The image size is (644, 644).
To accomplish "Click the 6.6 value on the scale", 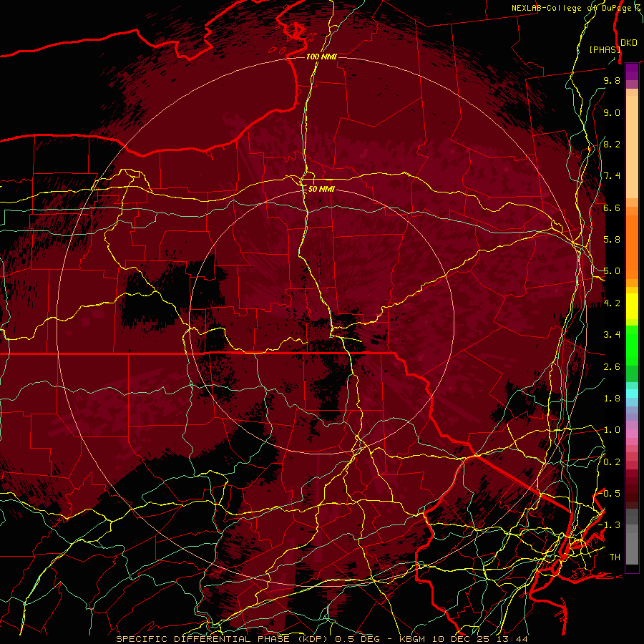I will 612,208.
